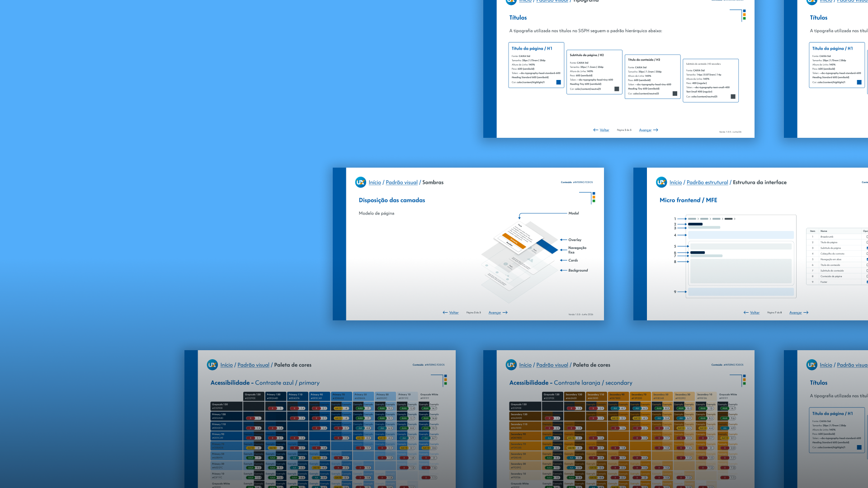Click the Background label in the layers diagram

coord(578,270)
